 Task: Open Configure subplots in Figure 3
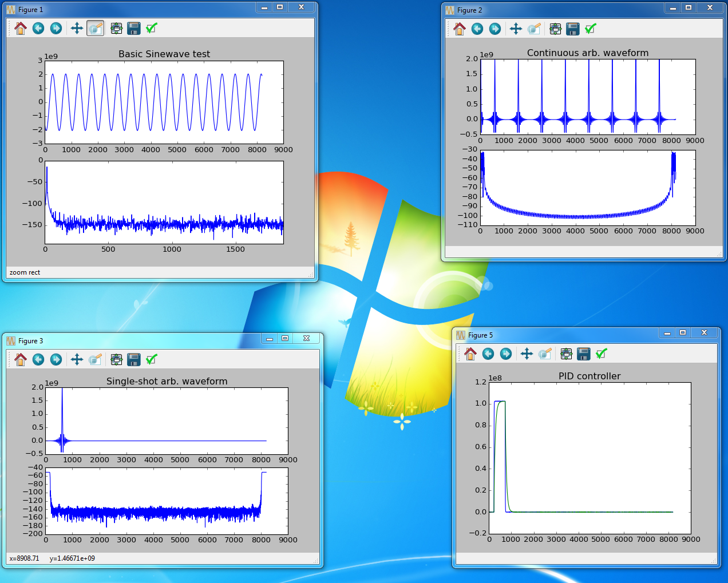pyautogui.click(x=116, y=359)
